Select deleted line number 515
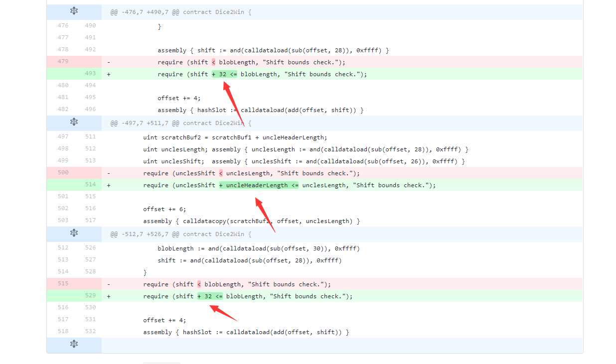616x364 pixels. tap(63, 283)
